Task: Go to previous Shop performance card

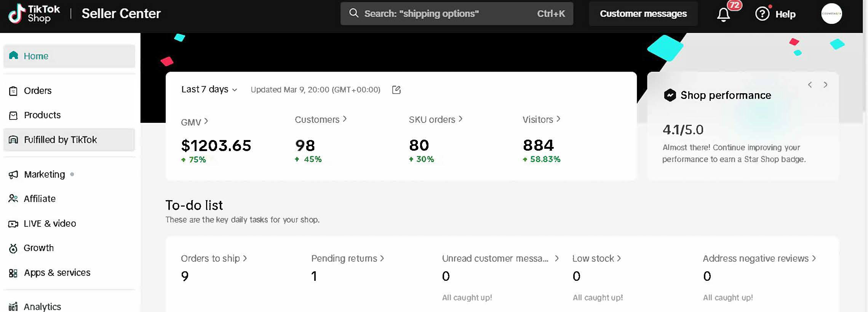Action: click(810, 84)
